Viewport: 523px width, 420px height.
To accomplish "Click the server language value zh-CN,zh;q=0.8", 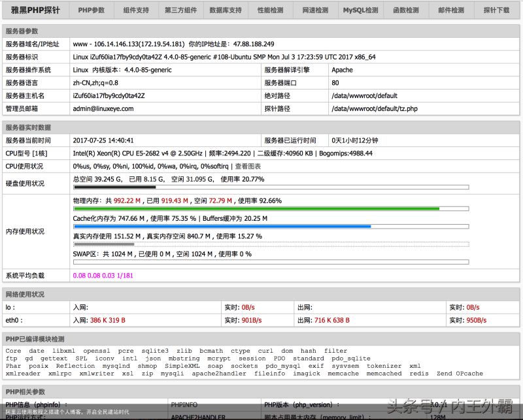I will click(95, 83).
